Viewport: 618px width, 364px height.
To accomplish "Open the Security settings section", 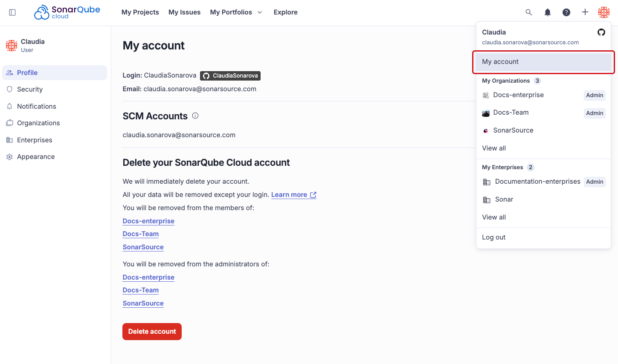I will pos(55,90).
